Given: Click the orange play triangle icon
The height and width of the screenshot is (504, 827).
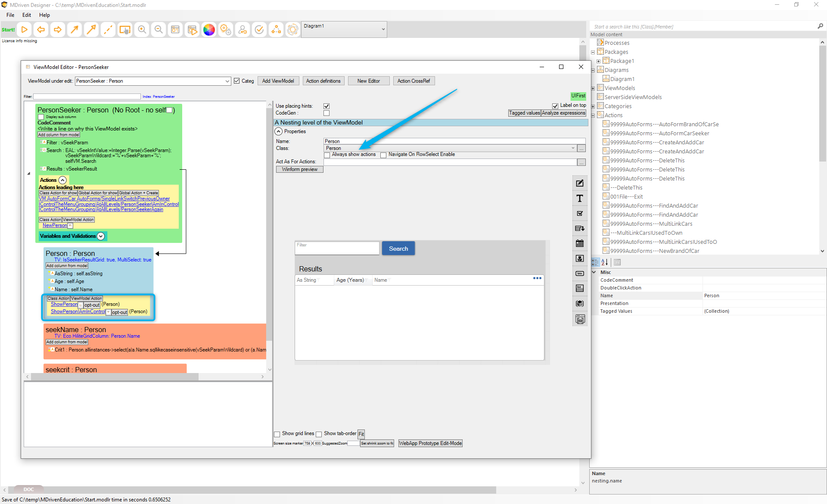Looking at the screenshot, I should click(25, 30).
